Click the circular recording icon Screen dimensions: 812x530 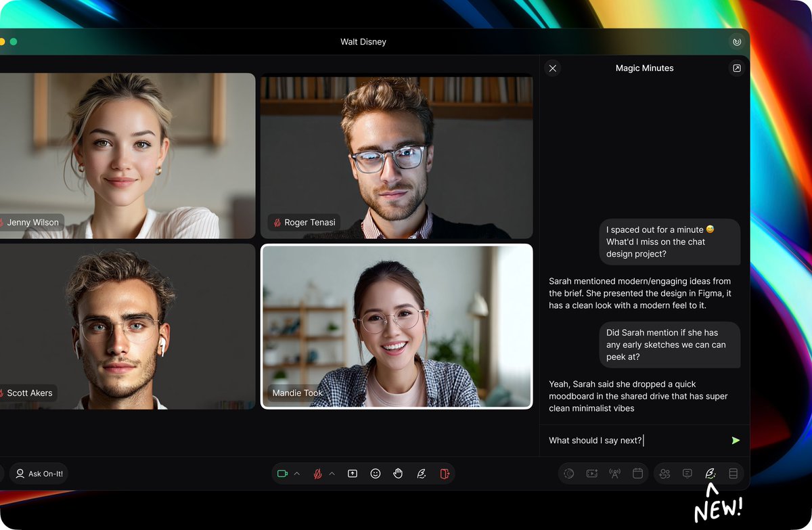tap(569, 474)
